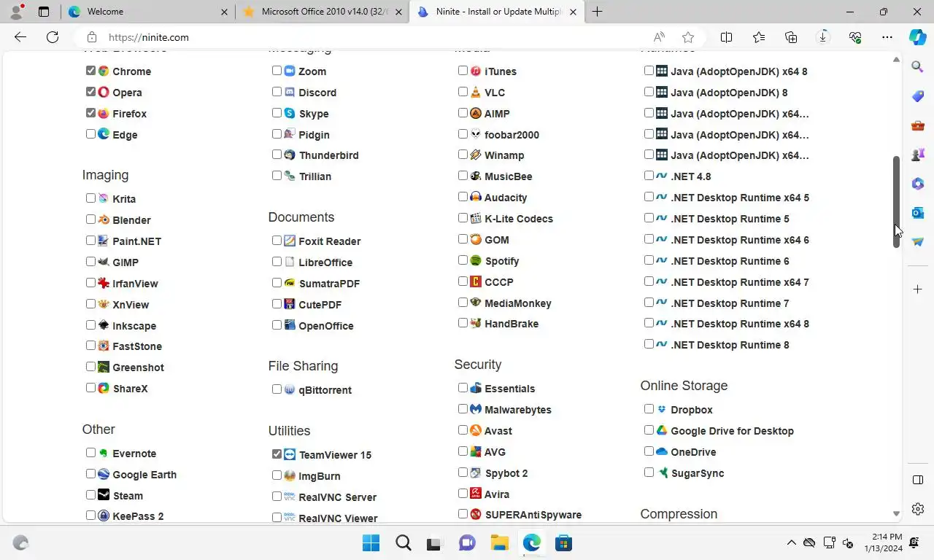
Task: Click the Chrome browser icon
Action: [x=104, y=71]
